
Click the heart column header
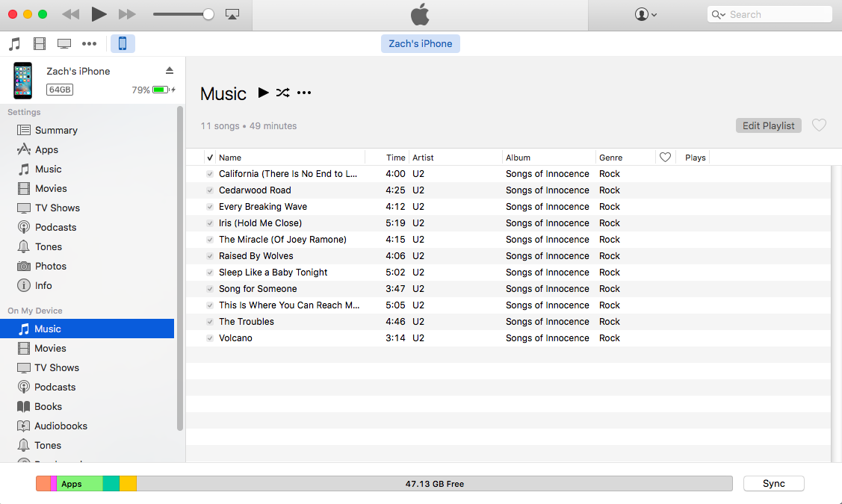(666, 158)
